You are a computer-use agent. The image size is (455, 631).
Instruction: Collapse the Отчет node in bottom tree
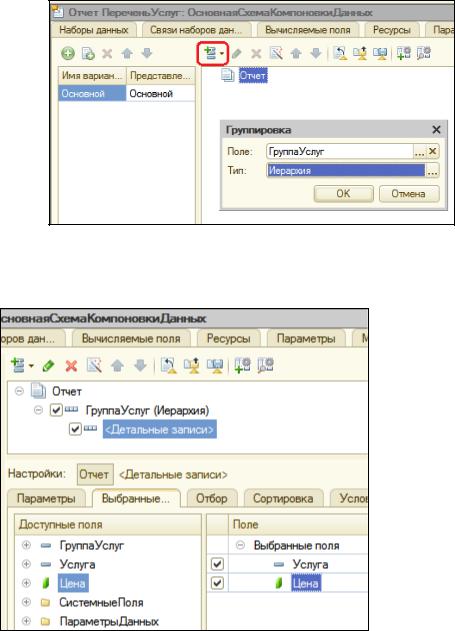pos(19,391)
